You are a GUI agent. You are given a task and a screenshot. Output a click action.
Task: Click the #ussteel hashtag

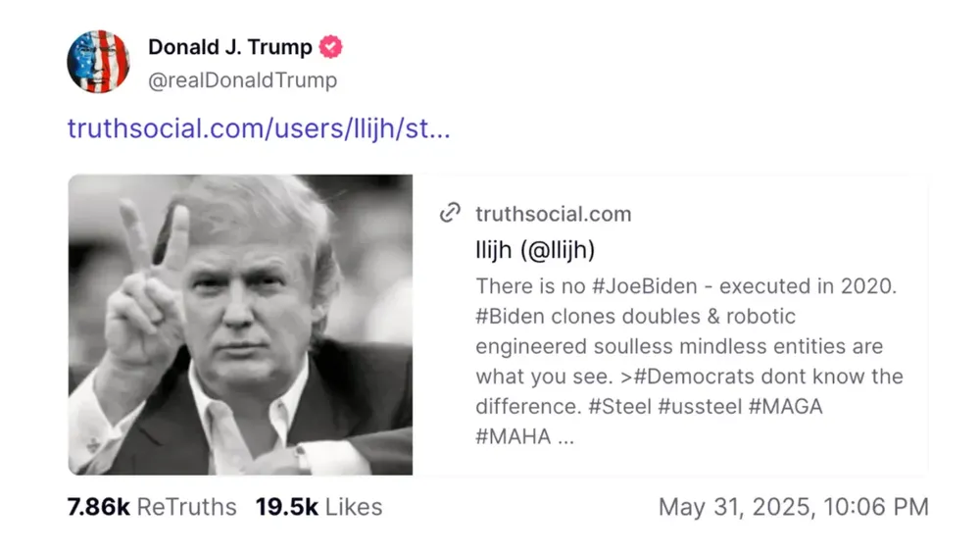click(x=700, y=406)
